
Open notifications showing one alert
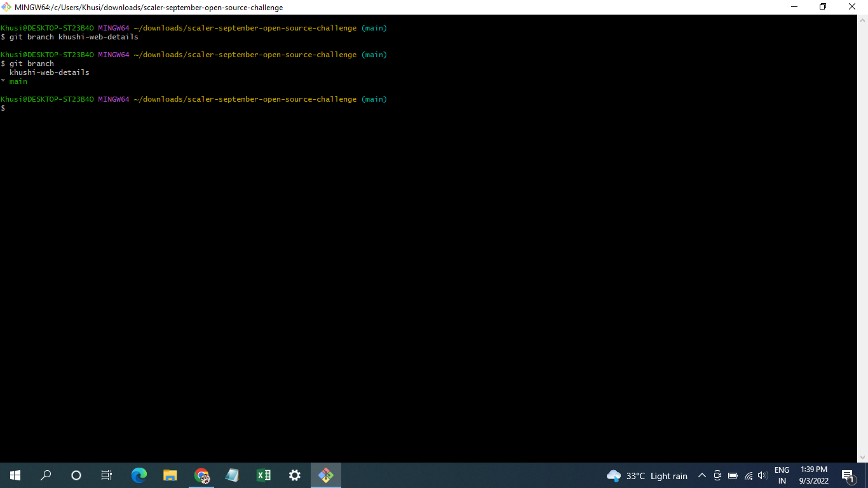click(x=848, y=475)
